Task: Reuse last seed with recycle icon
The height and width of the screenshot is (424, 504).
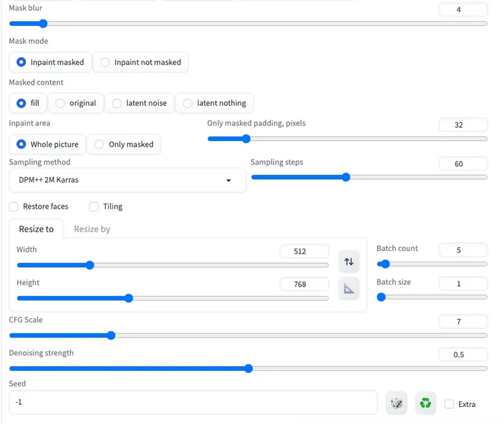Action: [426, 404]
